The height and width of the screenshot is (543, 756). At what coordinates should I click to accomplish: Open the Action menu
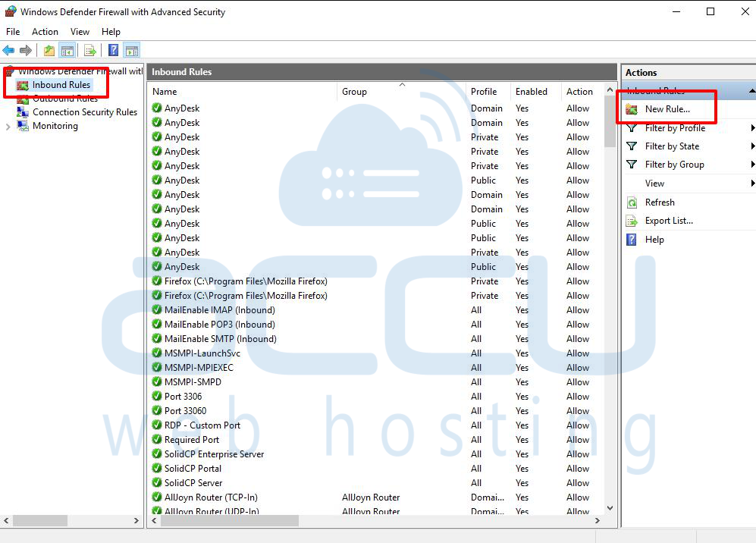45,32
